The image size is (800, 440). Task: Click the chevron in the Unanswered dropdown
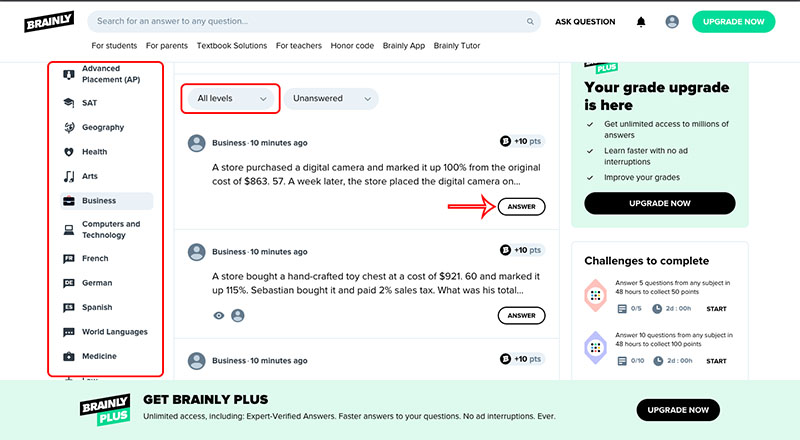[367, 99]
